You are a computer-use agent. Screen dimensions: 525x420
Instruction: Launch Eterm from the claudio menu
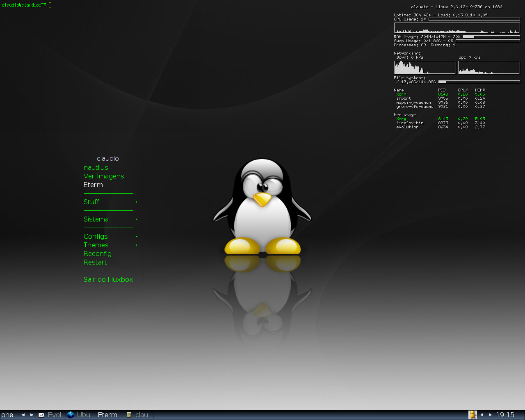pyautogui.click(x=108, y=185)
